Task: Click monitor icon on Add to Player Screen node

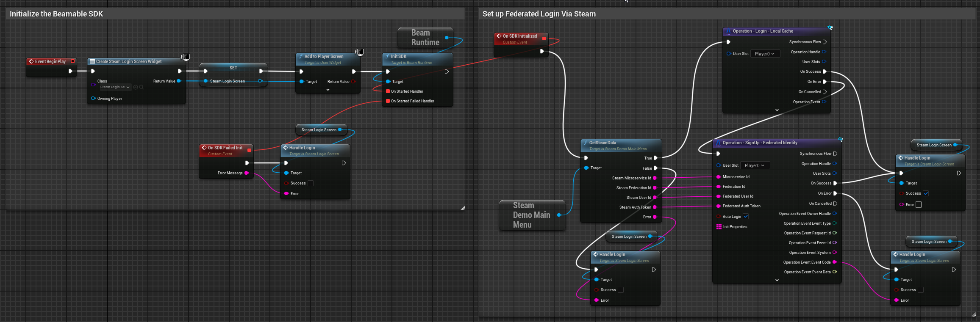Action: pyautogui.click(x=360, y=52)
